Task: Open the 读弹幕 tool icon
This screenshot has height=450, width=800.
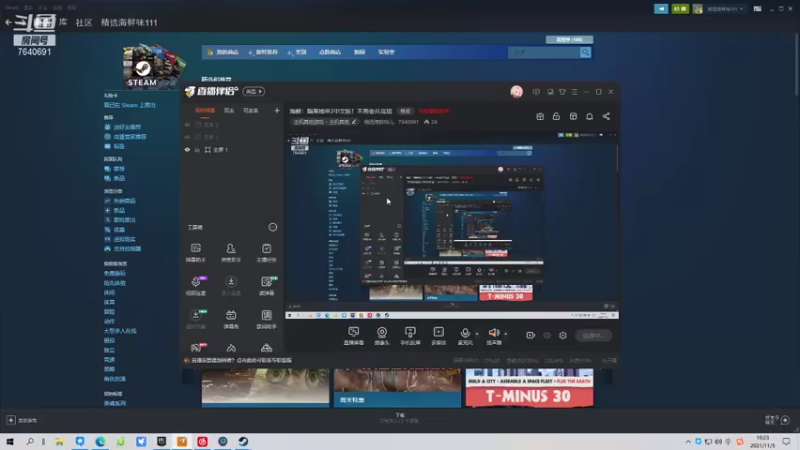Action: (266, 286)
